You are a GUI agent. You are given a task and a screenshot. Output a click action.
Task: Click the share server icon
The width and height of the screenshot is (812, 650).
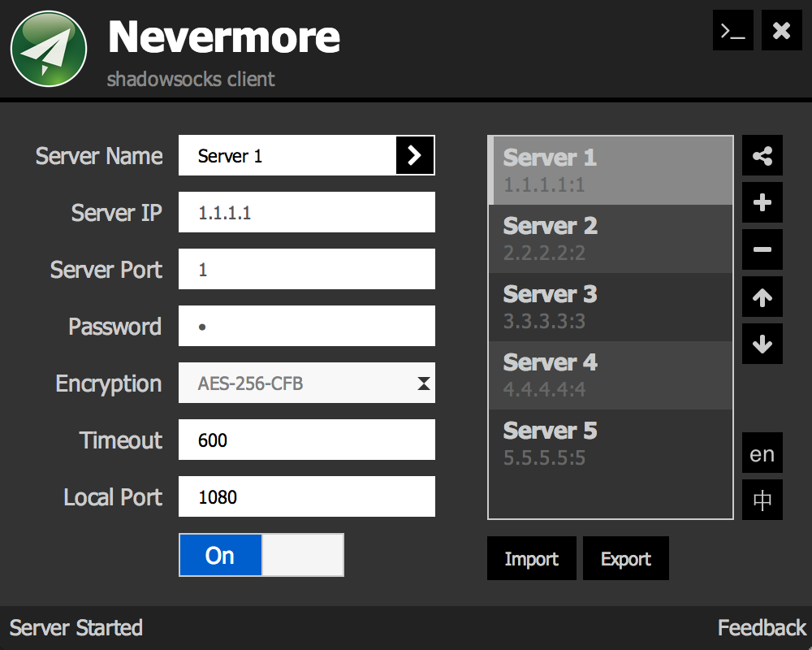[762, 155]
